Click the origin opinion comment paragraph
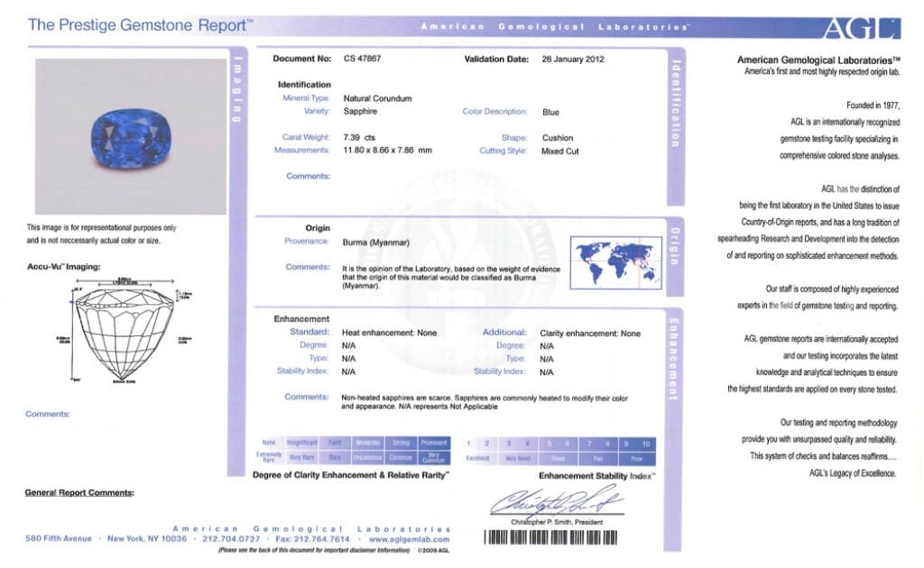 coord(451,277)
